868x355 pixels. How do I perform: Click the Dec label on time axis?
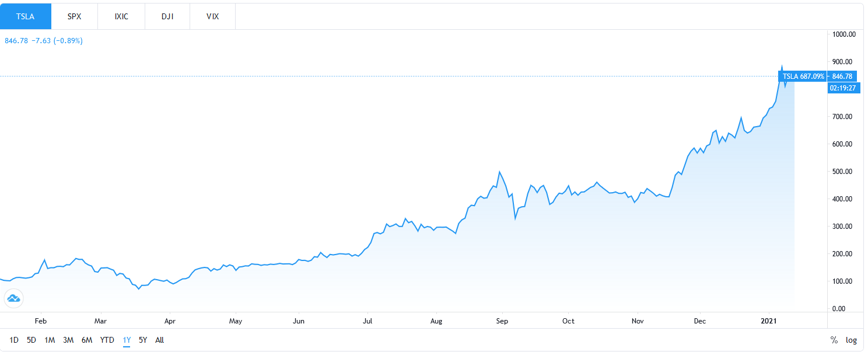pos(700,321)
